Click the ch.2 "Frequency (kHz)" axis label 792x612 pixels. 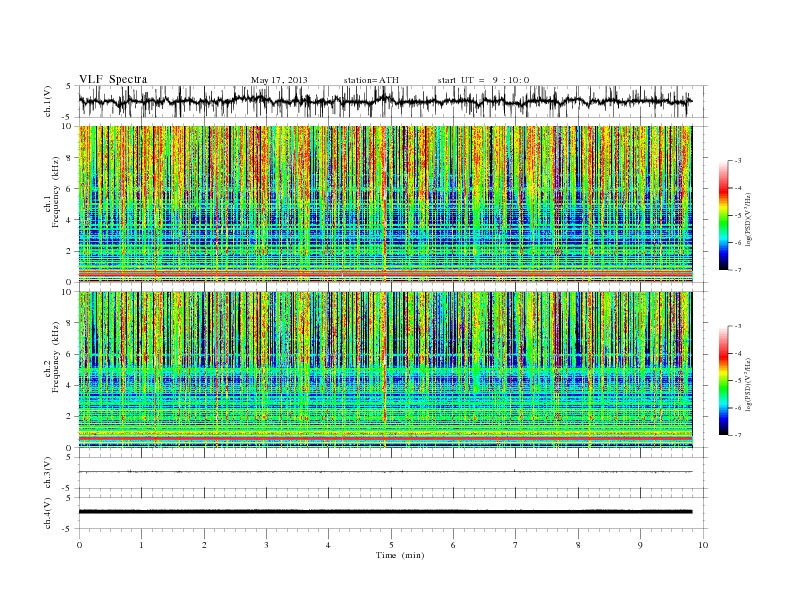pos(56,357)
